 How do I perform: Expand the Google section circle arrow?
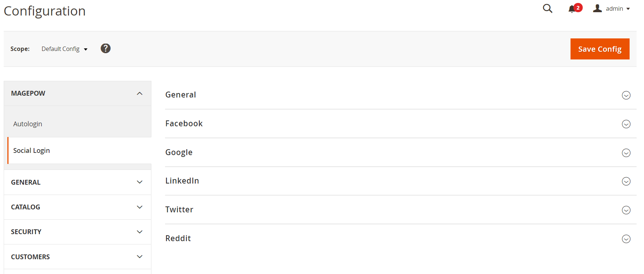coord(626,153)
